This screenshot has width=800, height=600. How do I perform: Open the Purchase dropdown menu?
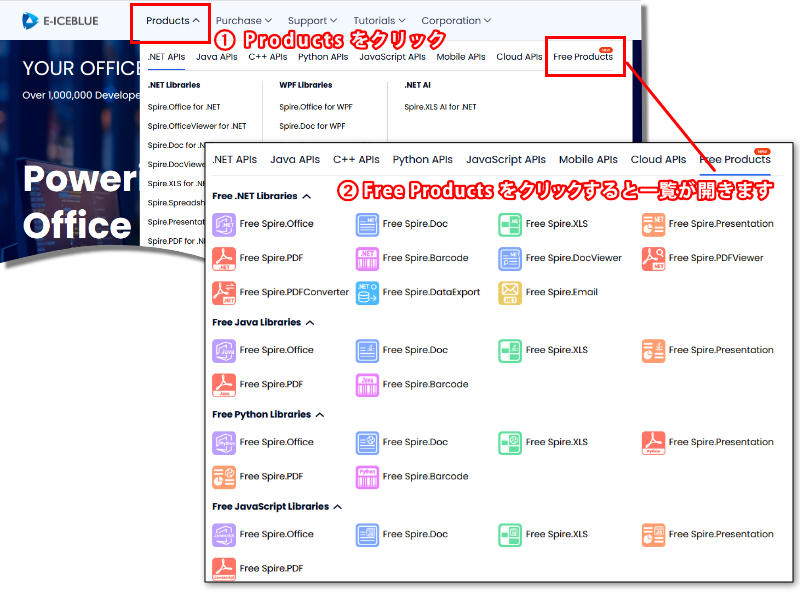243,21
